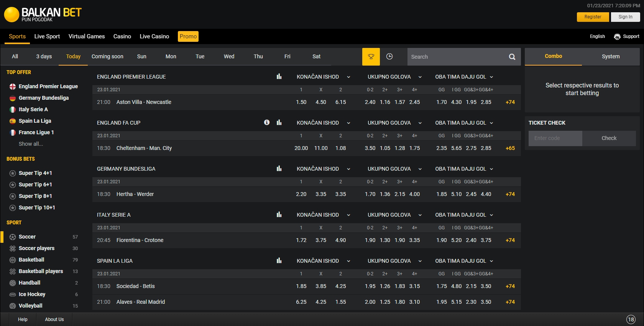Click the Support headset icon
Viewport: 644px width, 326px height.
click(617, 36)
